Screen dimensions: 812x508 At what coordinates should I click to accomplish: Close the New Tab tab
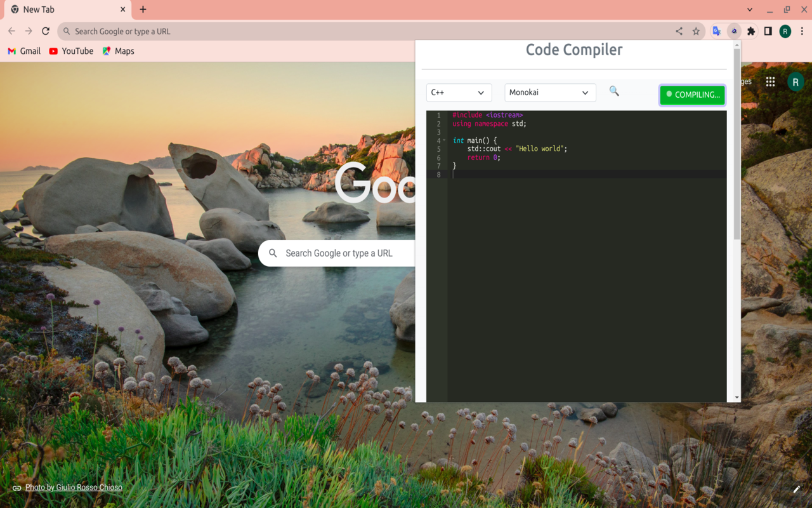[x=123, y=10]
